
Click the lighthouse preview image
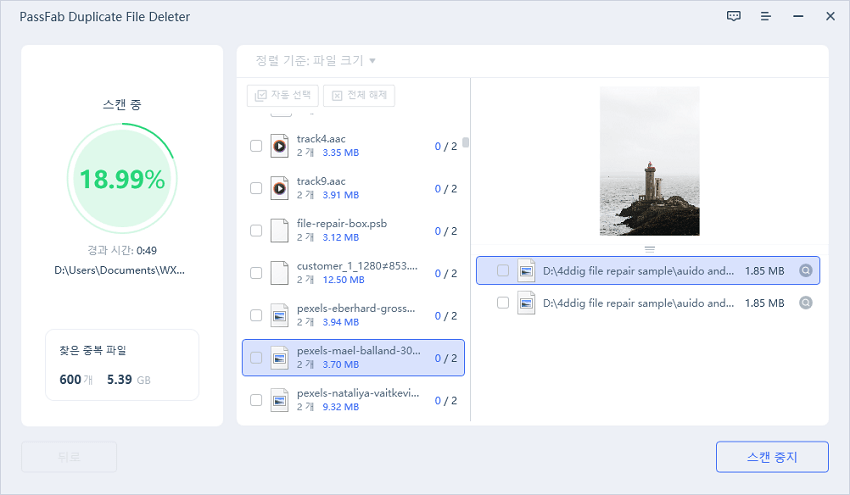point(649,161)
